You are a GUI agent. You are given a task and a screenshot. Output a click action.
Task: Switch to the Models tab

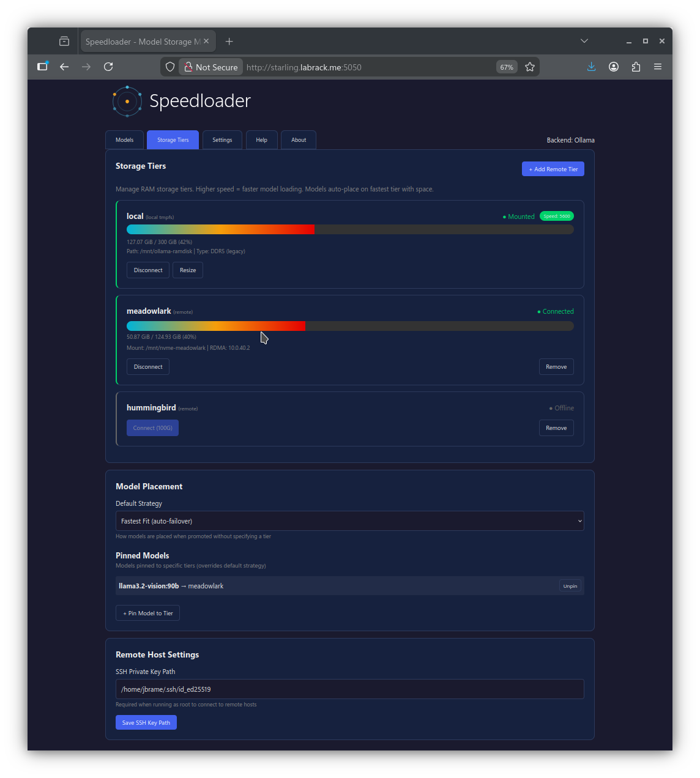click(x=124, y=139)
